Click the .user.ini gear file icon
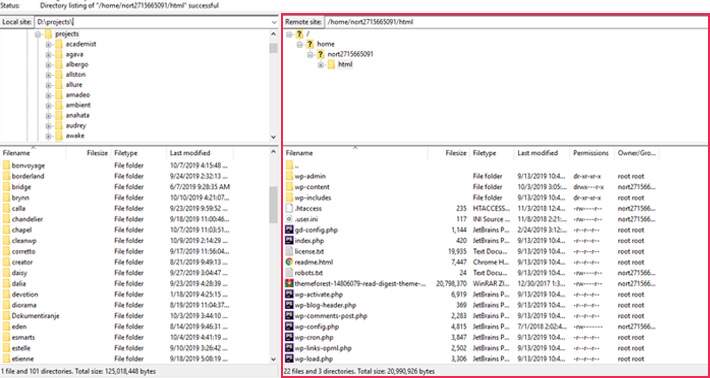 coord(290,219)
